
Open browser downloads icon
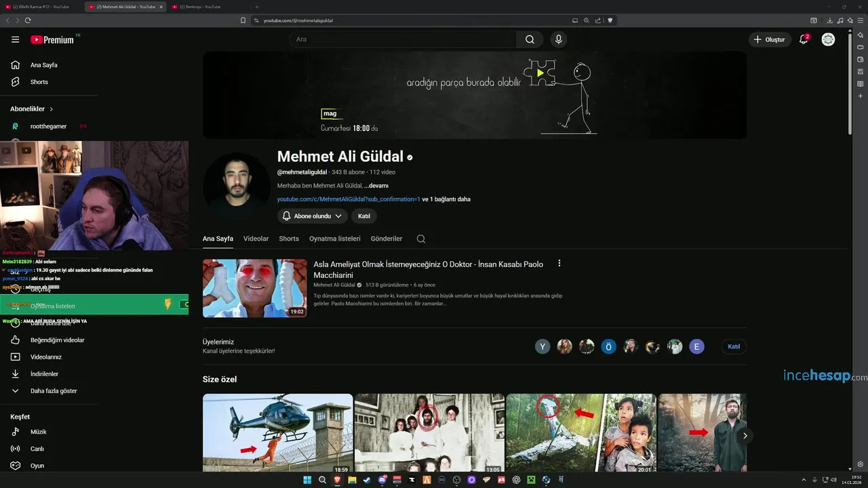tap(830, 20)
